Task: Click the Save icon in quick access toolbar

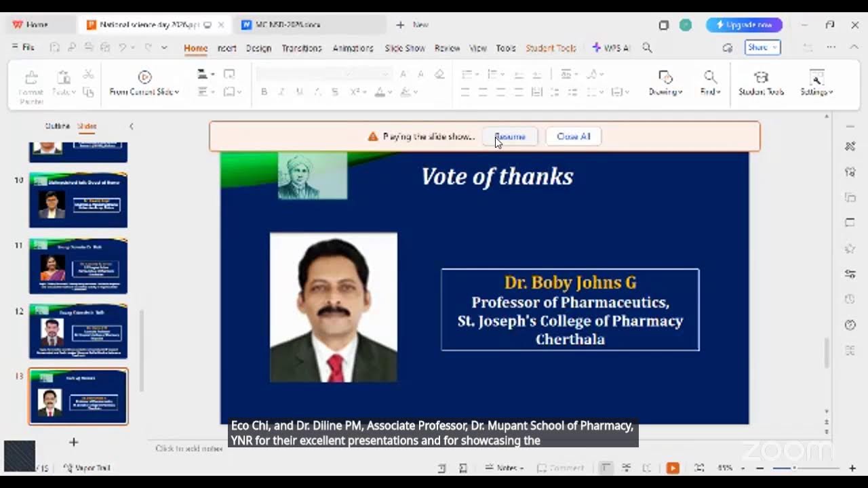Action: click(x=55, y=47)
